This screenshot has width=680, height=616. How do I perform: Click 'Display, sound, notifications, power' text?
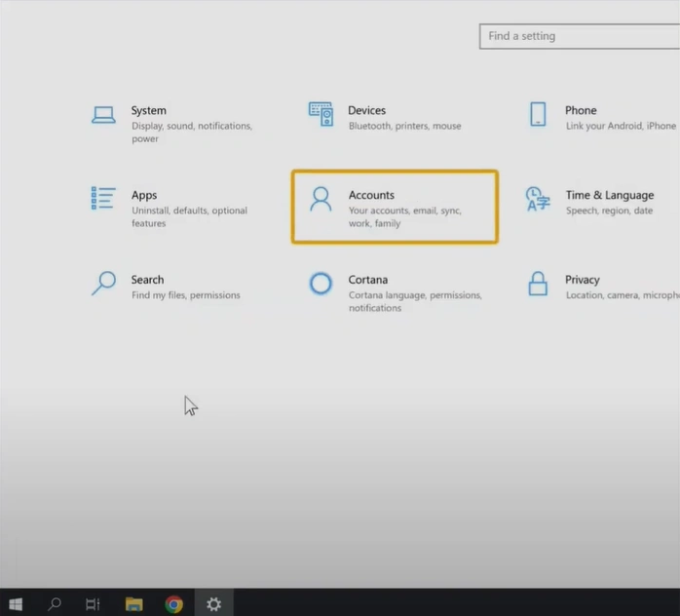(x=192, y=132)
